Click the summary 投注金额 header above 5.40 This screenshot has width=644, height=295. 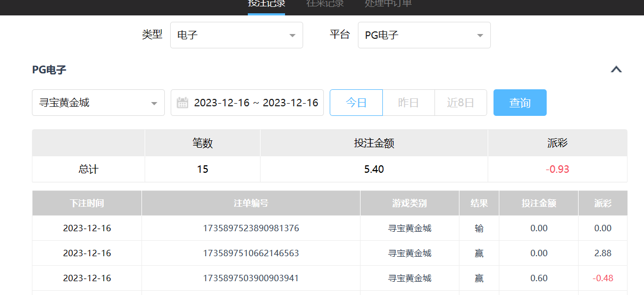(374, 143)
